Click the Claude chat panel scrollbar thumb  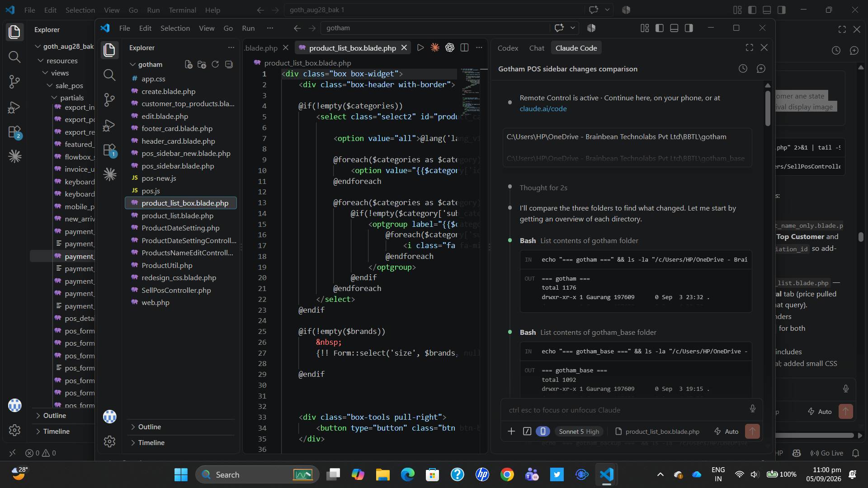(768, 108)
